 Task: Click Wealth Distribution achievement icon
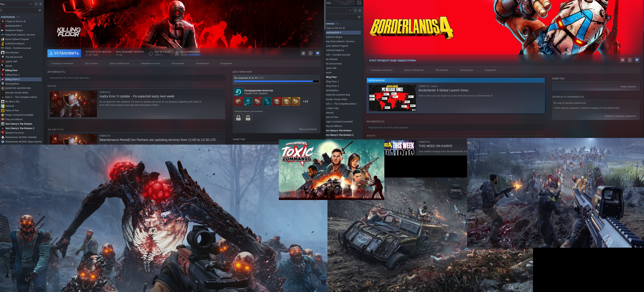coord(238,92)
